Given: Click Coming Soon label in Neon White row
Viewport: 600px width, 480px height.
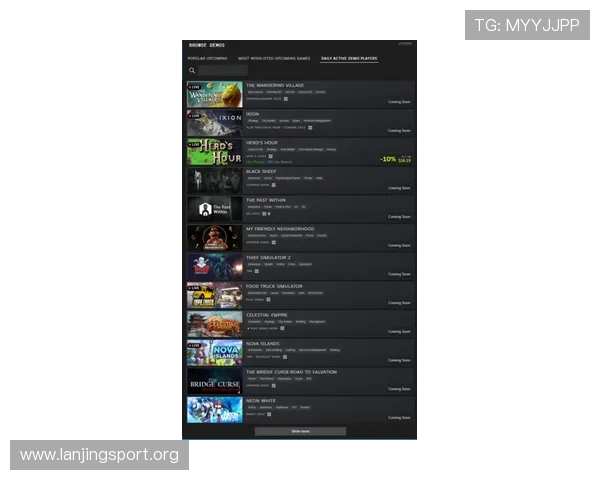Looking at the screenshot, I should click(x=399, y=418).
